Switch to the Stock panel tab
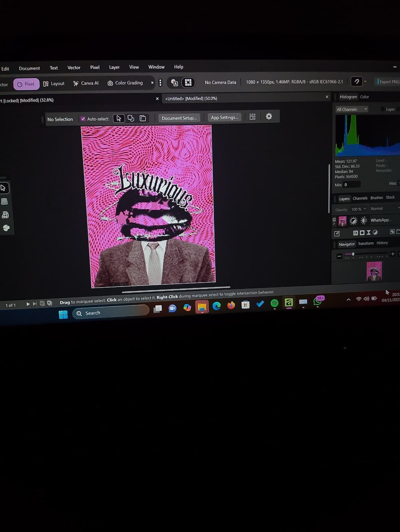 pyautogui.click(x=390, y=197)
